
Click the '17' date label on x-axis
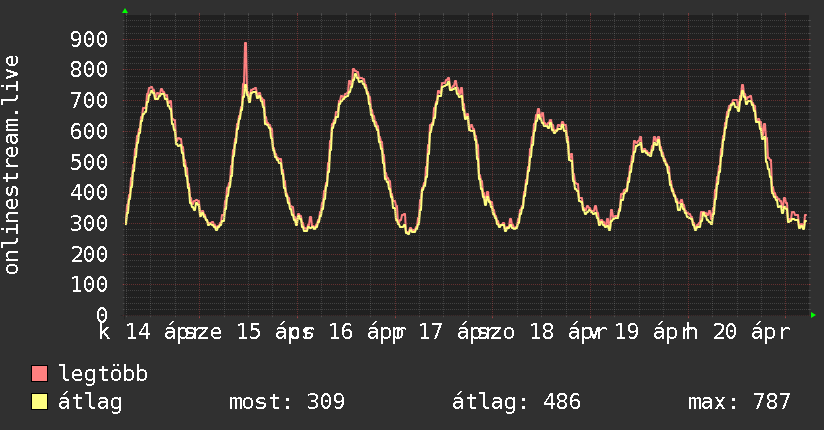[x=431, y=332]
